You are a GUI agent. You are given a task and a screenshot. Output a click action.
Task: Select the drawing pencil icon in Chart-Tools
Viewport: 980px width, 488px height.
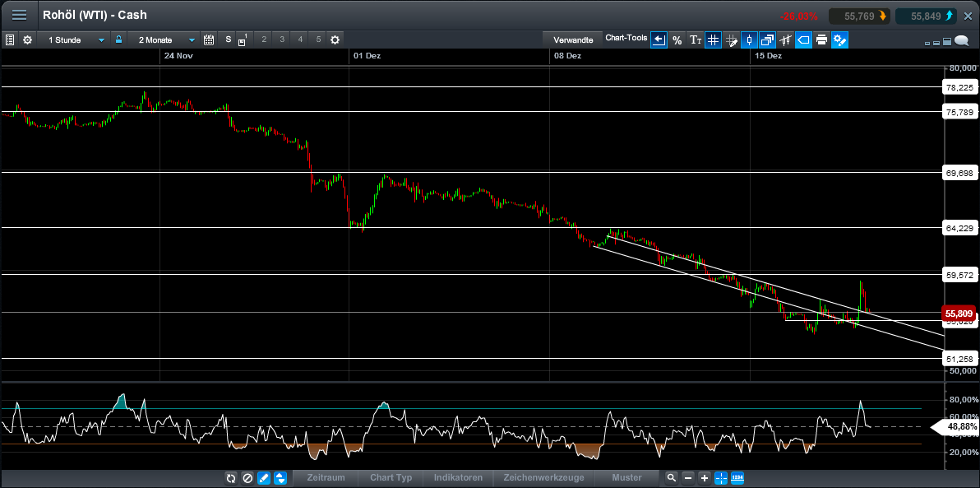click(x=731, y=40)
